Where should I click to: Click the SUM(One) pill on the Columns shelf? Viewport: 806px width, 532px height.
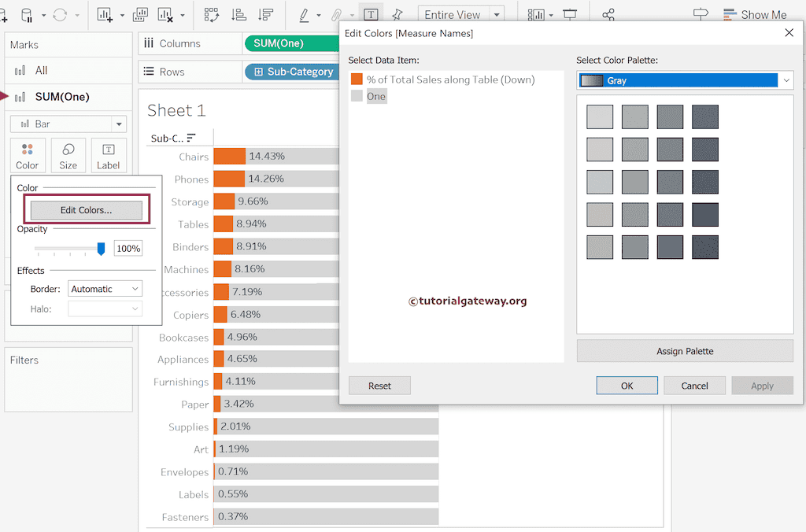click(292, 43)
